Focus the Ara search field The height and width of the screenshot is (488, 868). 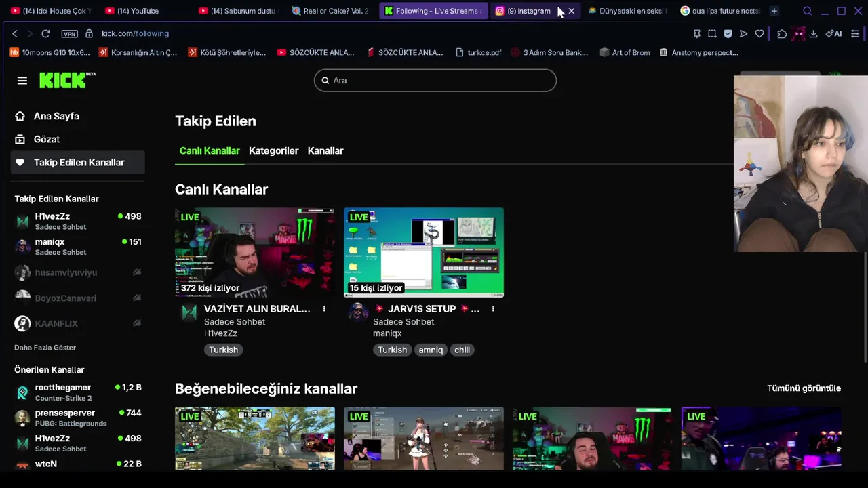[x=435, y=80]
